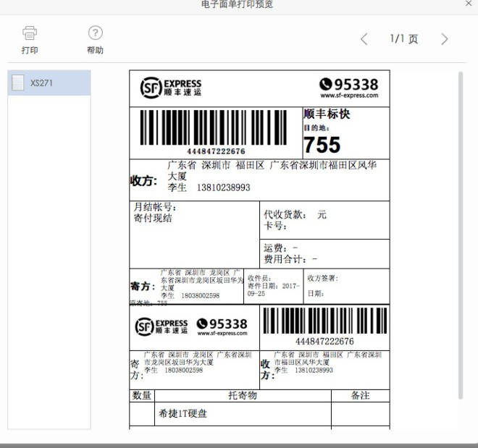Viewport: 478px width, 448px height.
Task: Click the vertical scrollbar of the preview
Action: pos(461,232)
